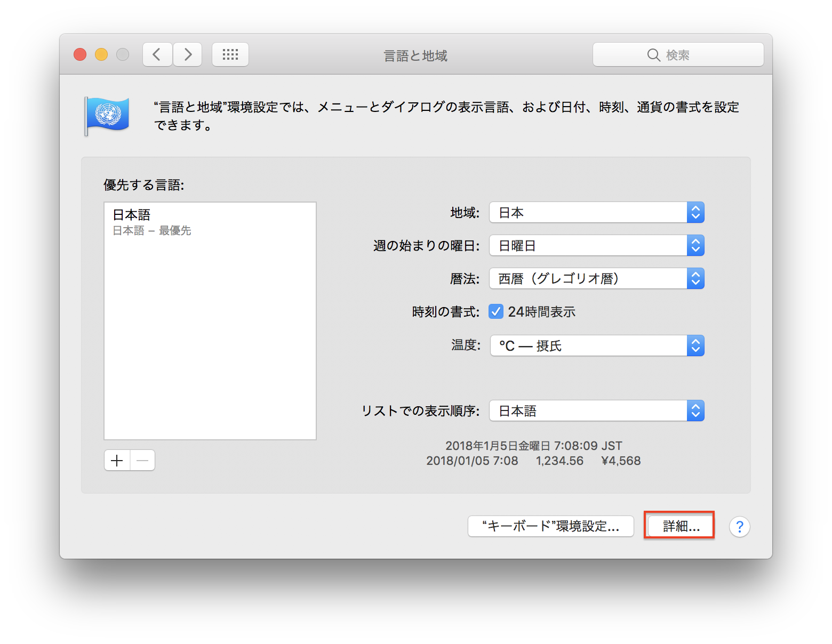Show all preferences grid icon

click(230, 54)
